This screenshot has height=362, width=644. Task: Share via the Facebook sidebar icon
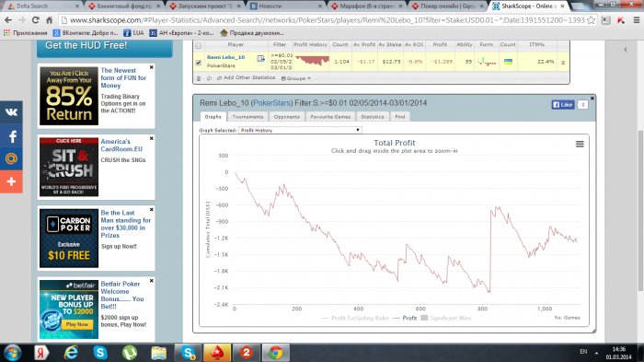pyautogui.click(x=11, y=136)
